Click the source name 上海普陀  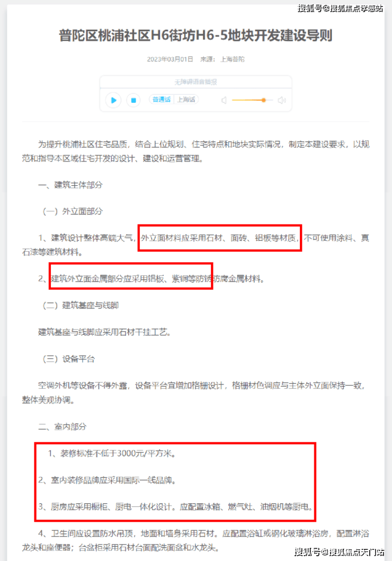[x=233, y=59]
